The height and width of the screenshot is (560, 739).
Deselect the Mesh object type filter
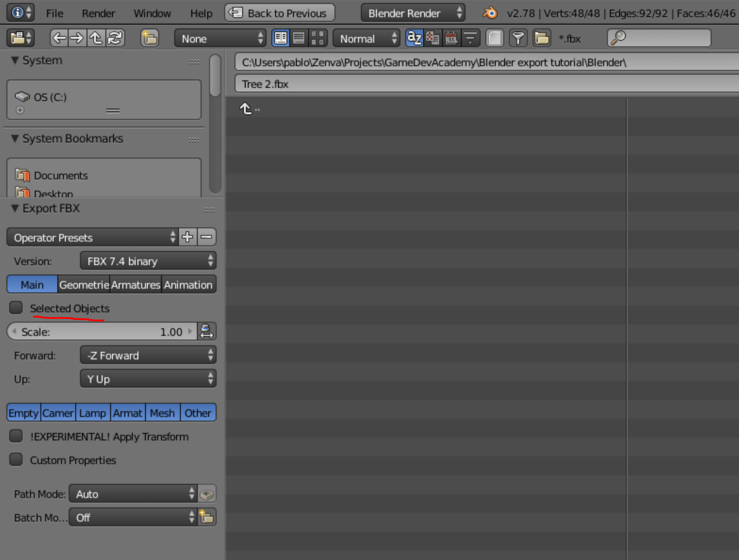(x=162, y=413)
